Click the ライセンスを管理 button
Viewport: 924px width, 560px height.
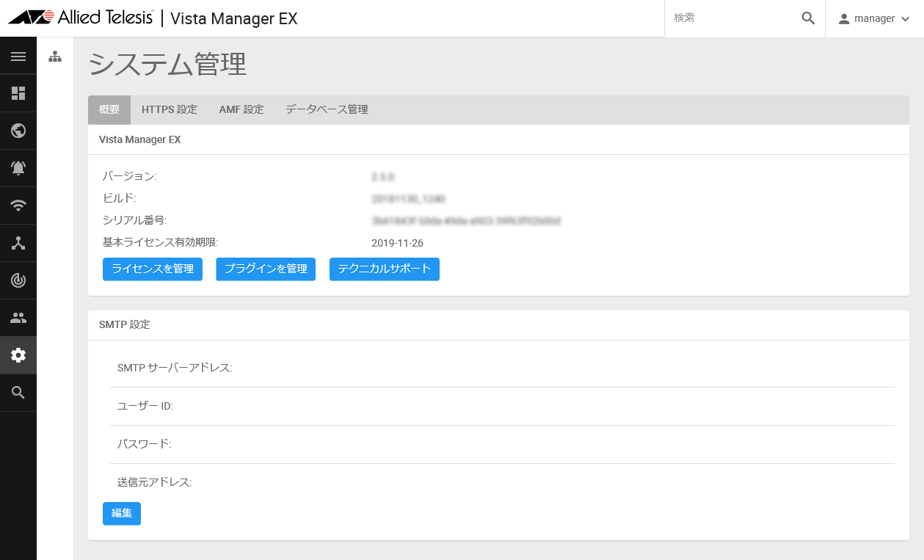153,269
